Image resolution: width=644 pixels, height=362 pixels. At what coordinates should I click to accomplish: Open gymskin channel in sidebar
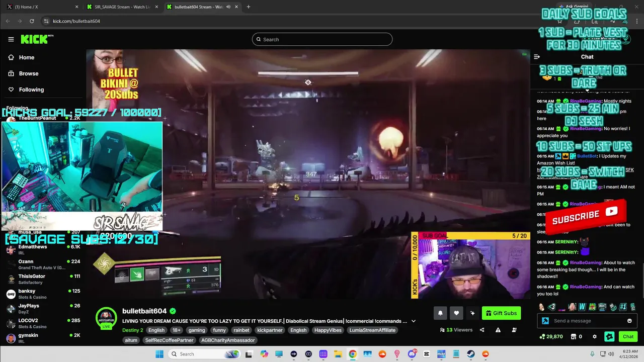[43, 337]
